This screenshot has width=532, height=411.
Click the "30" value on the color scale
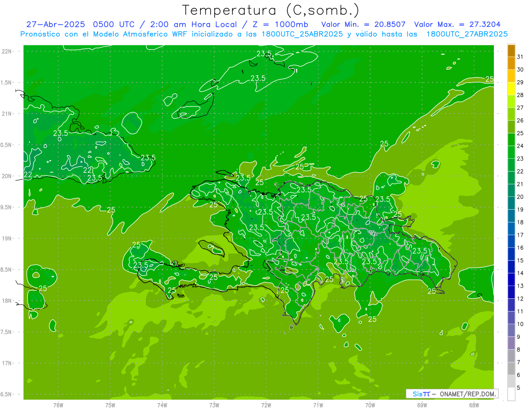520,70
